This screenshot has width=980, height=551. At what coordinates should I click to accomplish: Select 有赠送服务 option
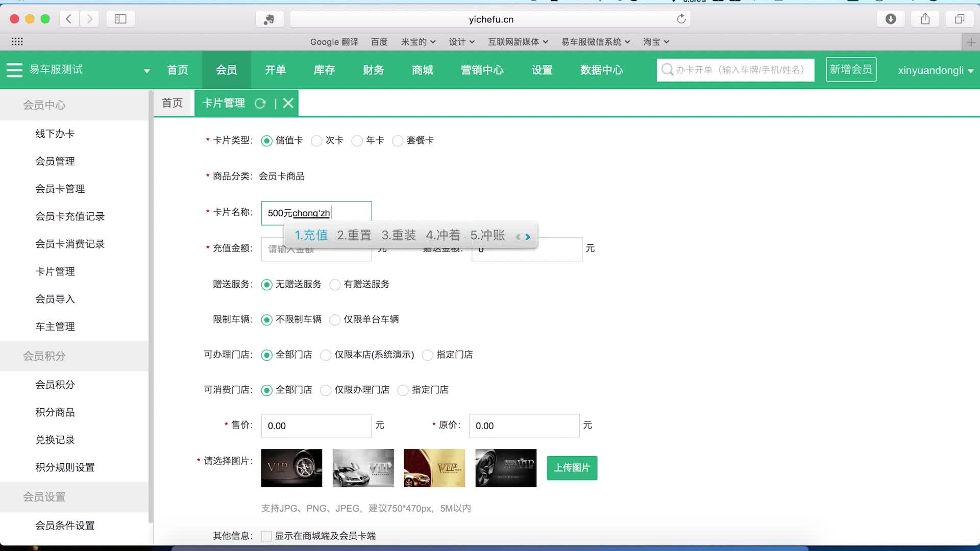tap(335, 285)
